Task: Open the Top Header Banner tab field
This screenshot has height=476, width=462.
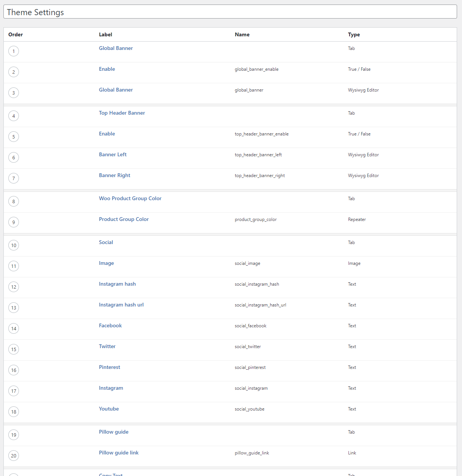Action: click(x=122, y=113)
